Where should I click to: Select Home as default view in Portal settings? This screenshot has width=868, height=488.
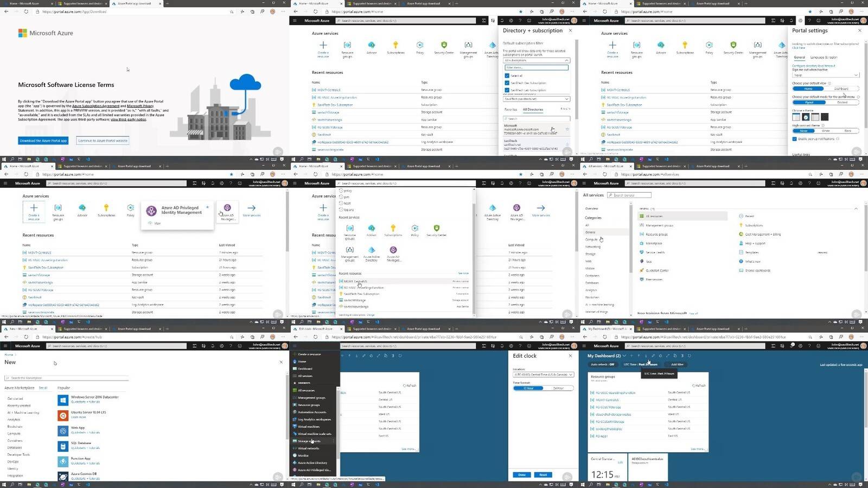click(808, 88)
